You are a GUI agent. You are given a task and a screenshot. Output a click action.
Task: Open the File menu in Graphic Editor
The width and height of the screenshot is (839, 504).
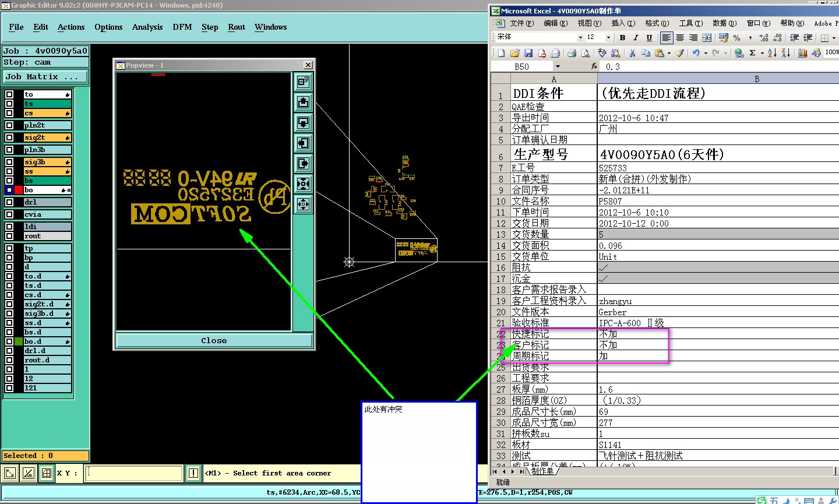coord(16,27)
